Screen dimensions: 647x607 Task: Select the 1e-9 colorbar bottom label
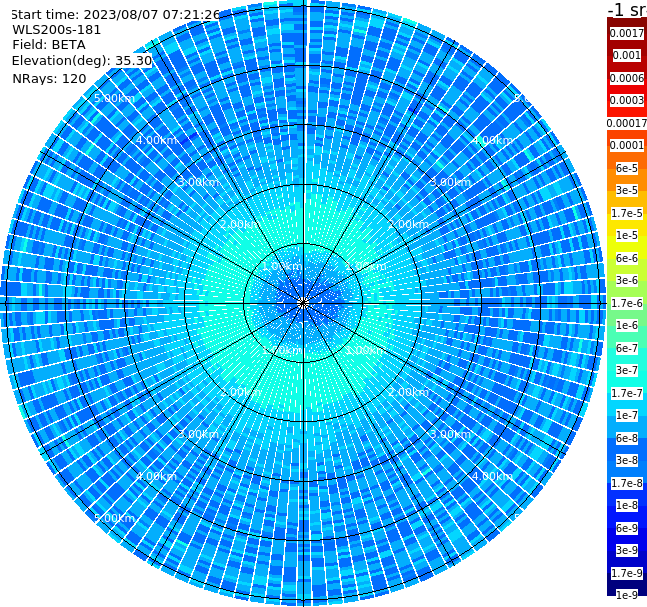click(627, 595)
